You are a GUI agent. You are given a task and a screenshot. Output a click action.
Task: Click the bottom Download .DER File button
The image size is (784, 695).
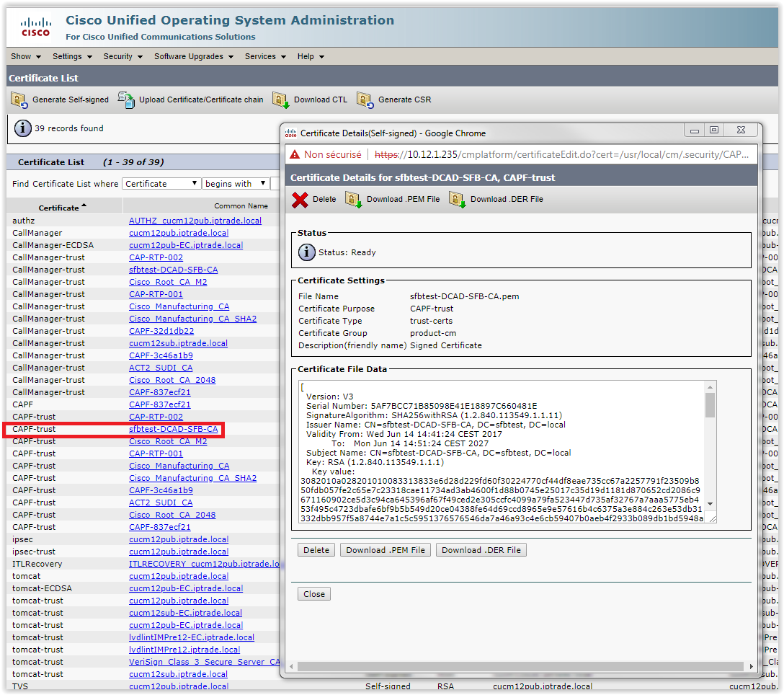click(x=481, y=550)
